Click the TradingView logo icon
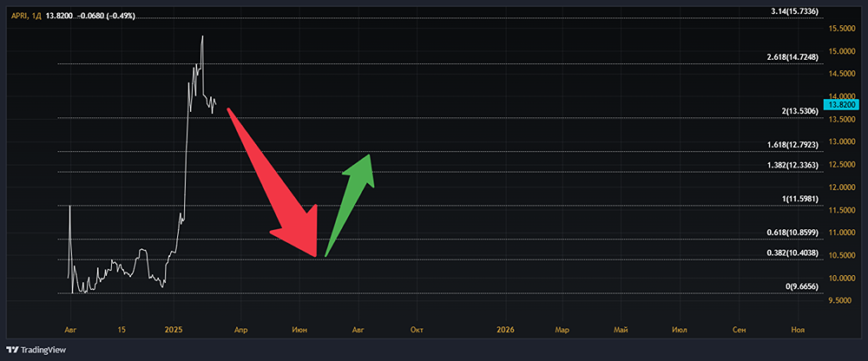The width and height of the screenshot is (868, 361). pos(12,349)
